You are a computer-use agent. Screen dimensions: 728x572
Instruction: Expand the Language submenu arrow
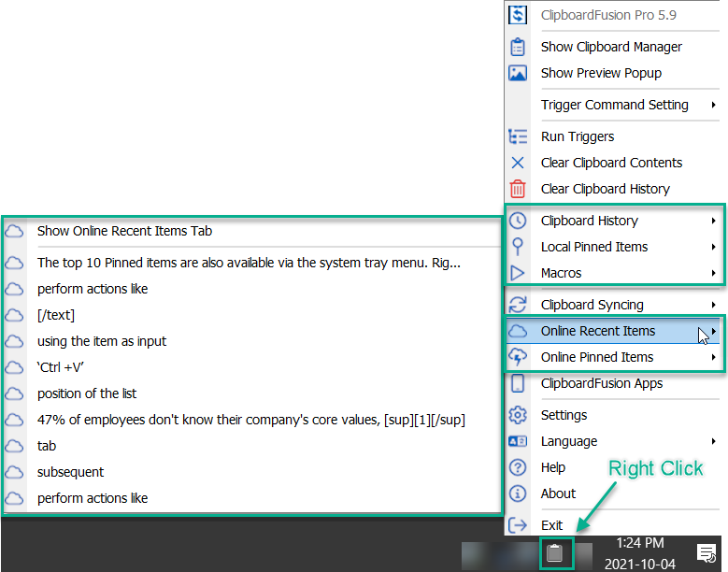[x=714, y=441]
